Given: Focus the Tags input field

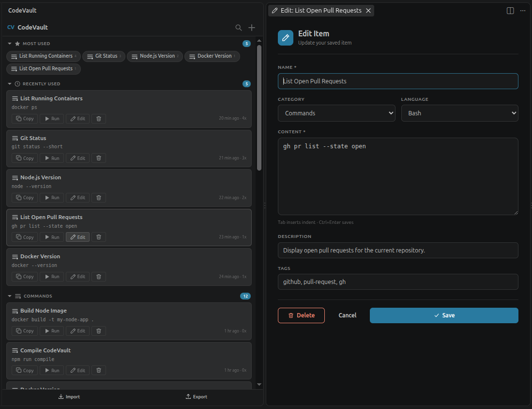Looking at the screenshot, I should 398,282.
